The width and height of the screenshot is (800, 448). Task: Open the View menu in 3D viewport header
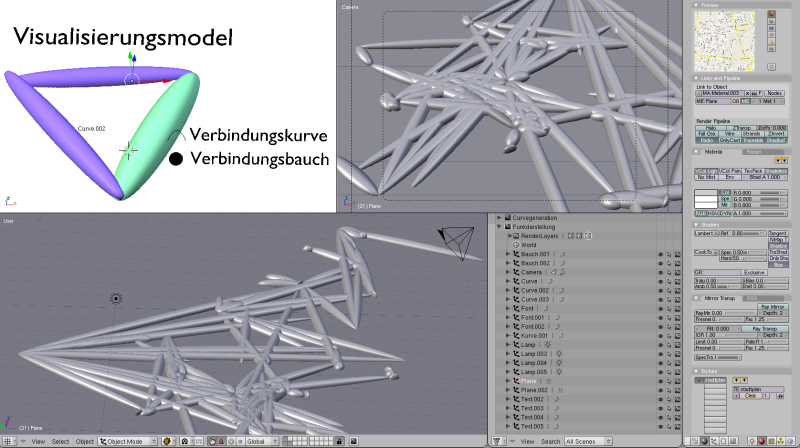point(37,441)
